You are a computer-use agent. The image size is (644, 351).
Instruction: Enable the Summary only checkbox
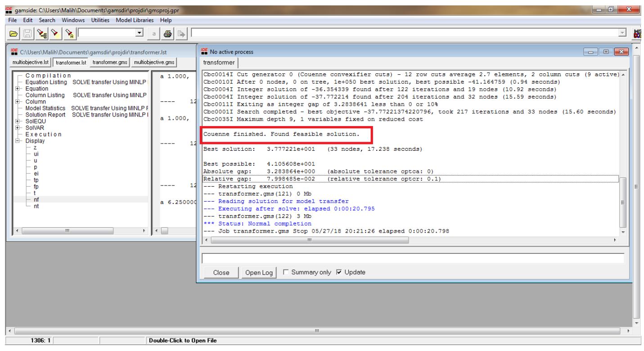click(285, 272)
